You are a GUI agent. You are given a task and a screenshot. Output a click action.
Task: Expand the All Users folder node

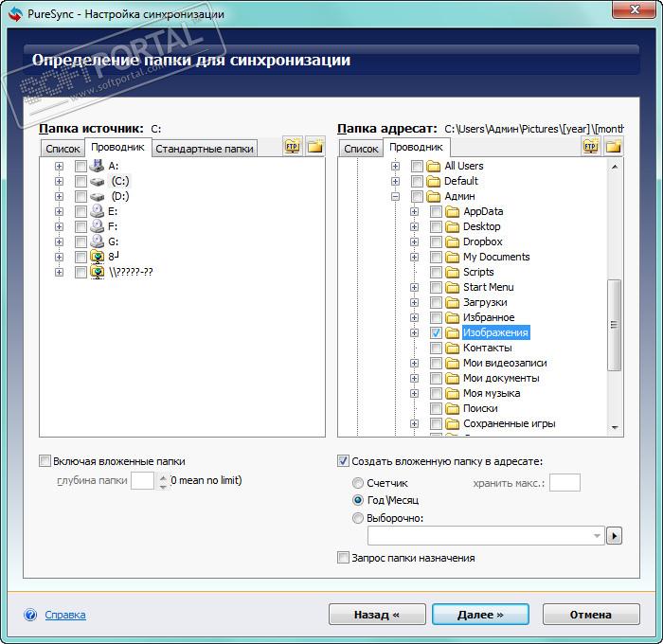coord(395,166)
